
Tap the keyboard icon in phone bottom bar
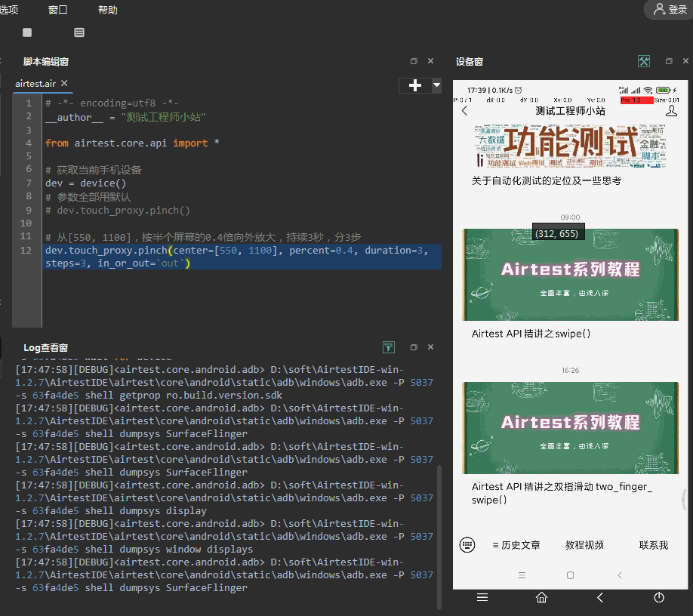pyautogui.click(x=467, y=545)
